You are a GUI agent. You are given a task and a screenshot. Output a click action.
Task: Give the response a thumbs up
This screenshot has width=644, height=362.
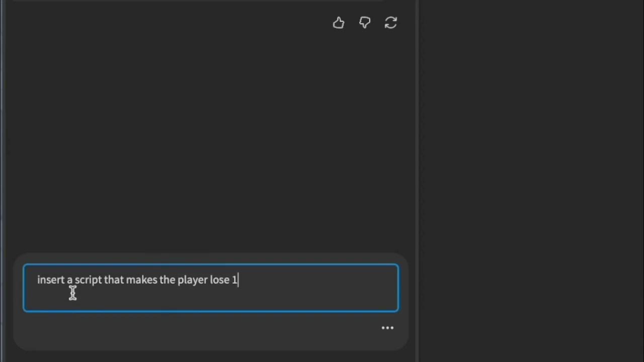click(339, 23)
